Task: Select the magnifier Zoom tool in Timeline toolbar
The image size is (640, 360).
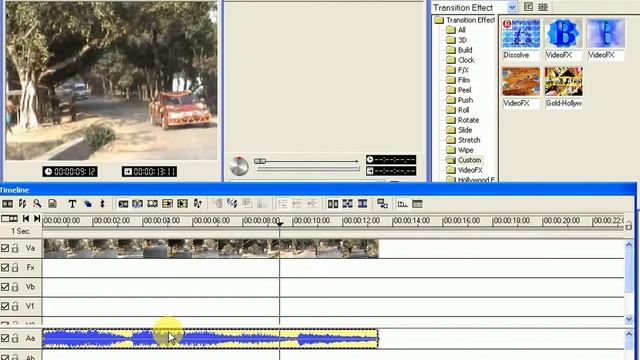Action: (37, 203)
